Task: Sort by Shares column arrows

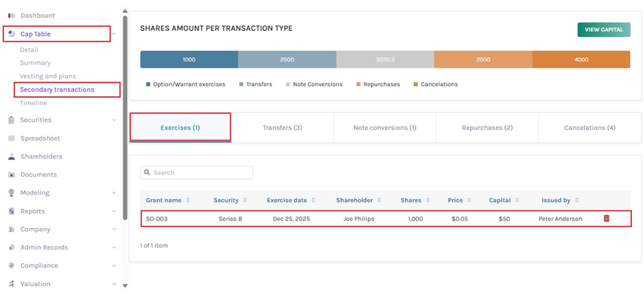Action: [428, 200]
